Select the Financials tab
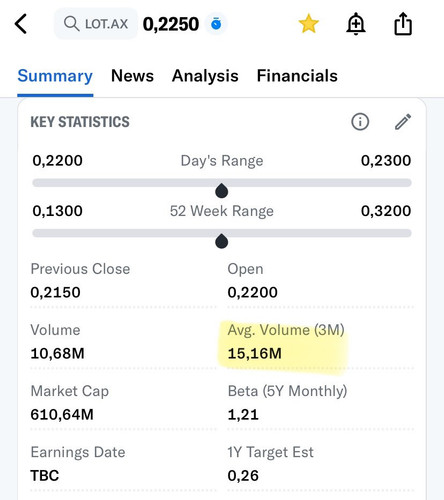 [x=297, y=76]
